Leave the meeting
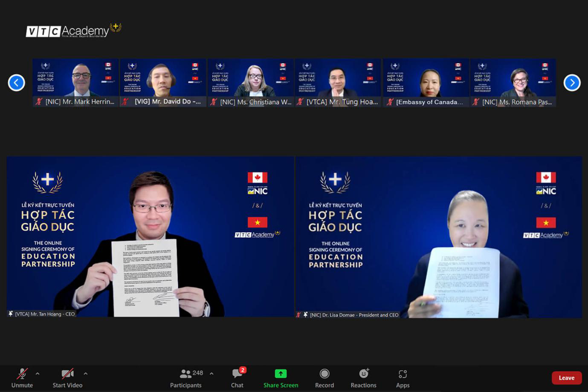Viewport: 588px width, 392px height. pyautogui.click(x=566, y=378)
